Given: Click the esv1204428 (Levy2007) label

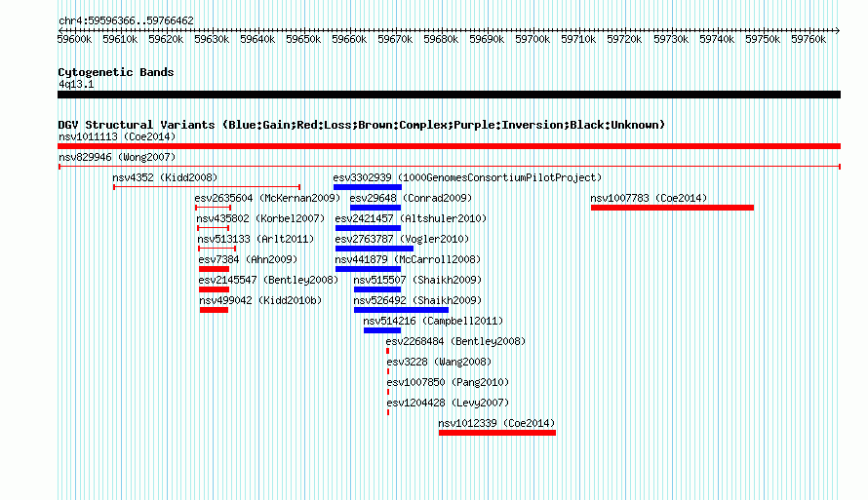Looking at the screenshot, I should [448, 403].
